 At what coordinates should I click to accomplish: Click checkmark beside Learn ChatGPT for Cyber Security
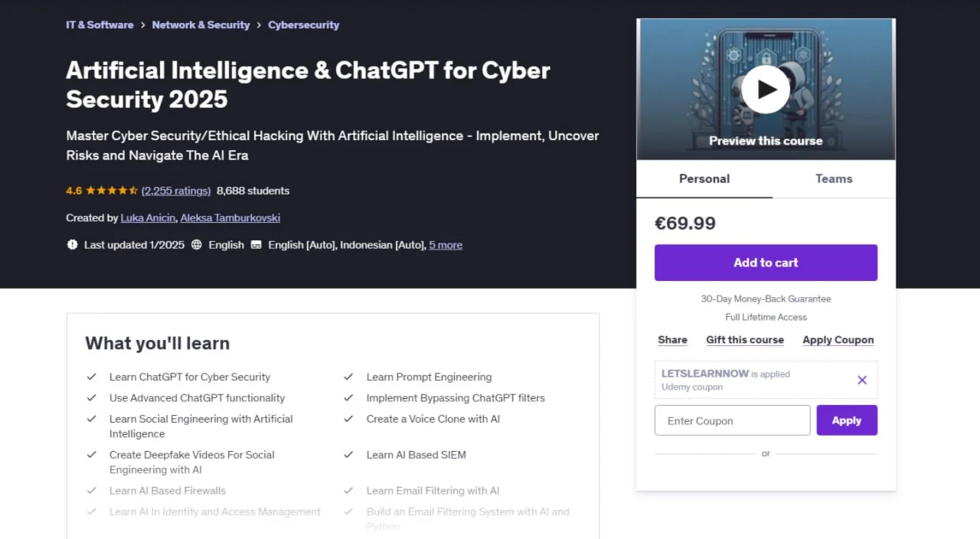(92, 377)
